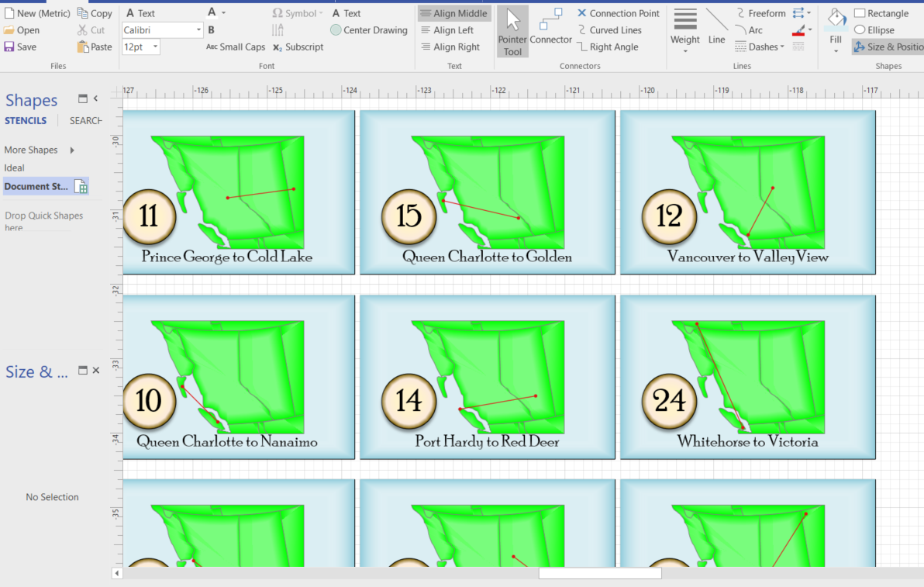This screenshot has height=587, width=924.
Task: Click Center Drawing
Action: click(x=369, y=30)
